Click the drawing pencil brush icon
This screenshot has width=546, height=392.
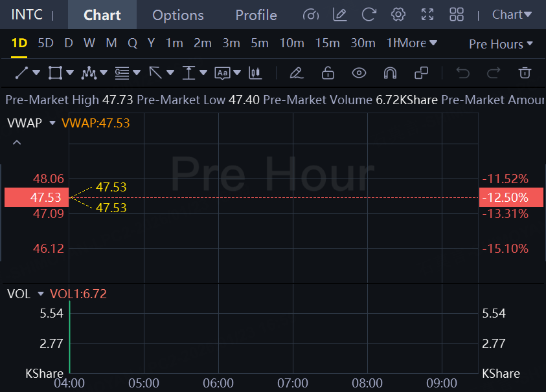click(x=297, y=73)
